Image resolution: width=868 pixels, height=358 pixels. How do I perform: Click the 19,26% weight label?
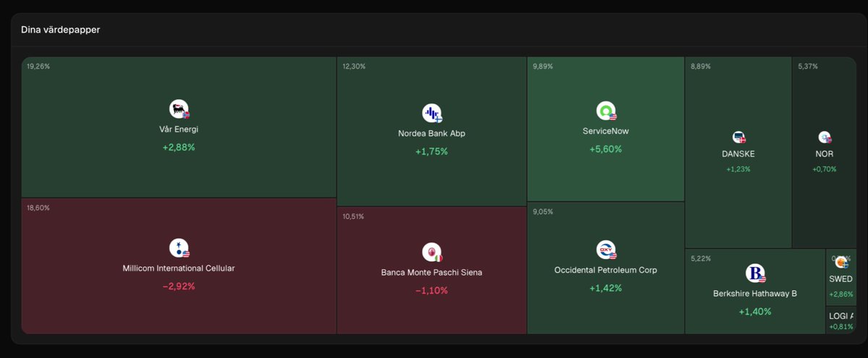(x=38, y=67)
